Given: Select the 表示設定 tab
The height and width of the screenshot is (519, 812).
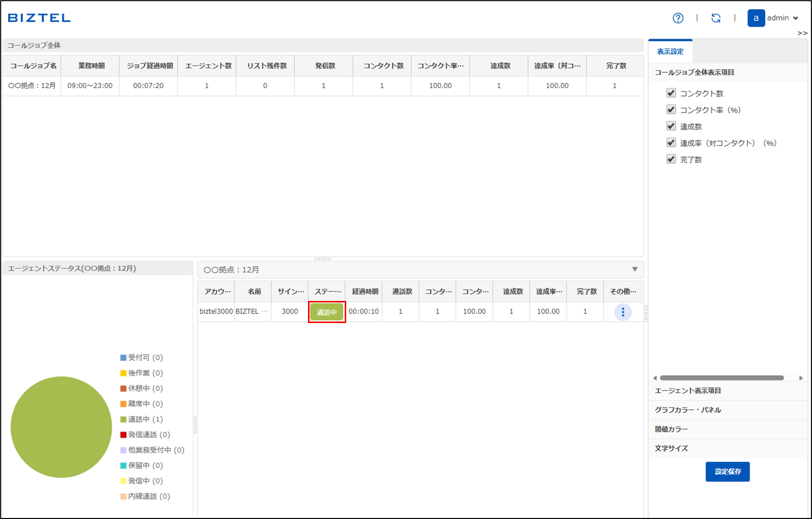Looking at the screenshot, I should click(670, 52).
